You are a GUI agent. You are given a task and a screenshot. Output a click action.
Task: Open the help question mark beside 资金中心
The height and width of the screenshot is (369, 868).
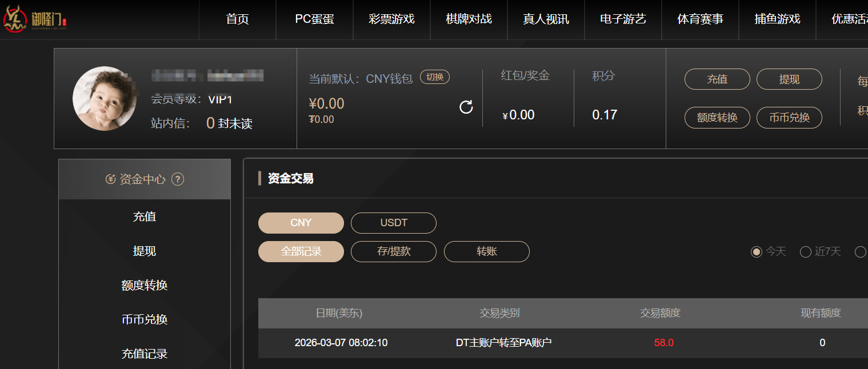[178, 179]
